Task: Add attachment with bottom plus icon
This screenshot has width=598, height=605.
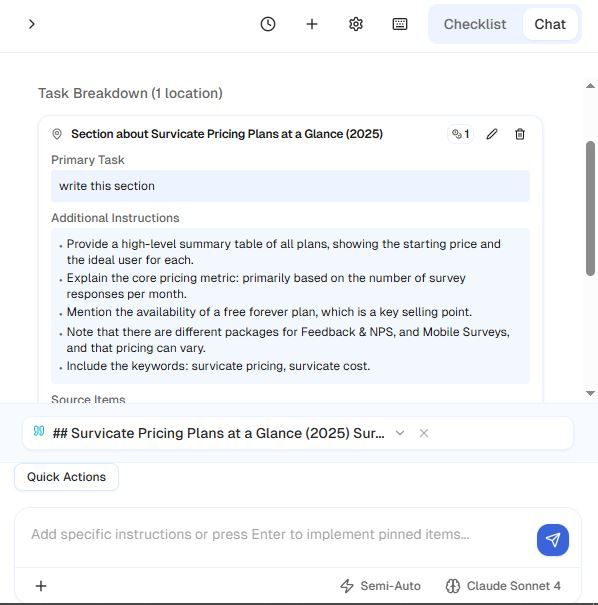Action: pyautogui.click(x=41, y=586)
